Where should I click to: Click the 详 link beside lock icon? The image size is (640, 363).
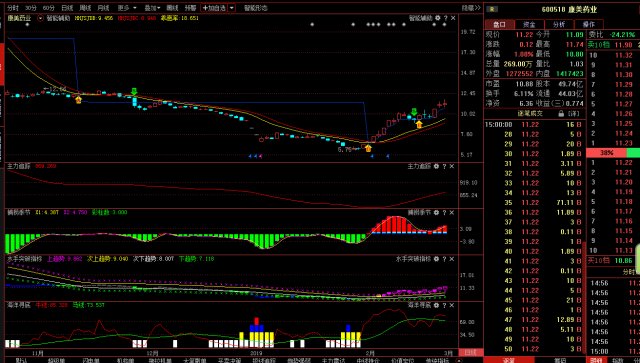(574, 114)
